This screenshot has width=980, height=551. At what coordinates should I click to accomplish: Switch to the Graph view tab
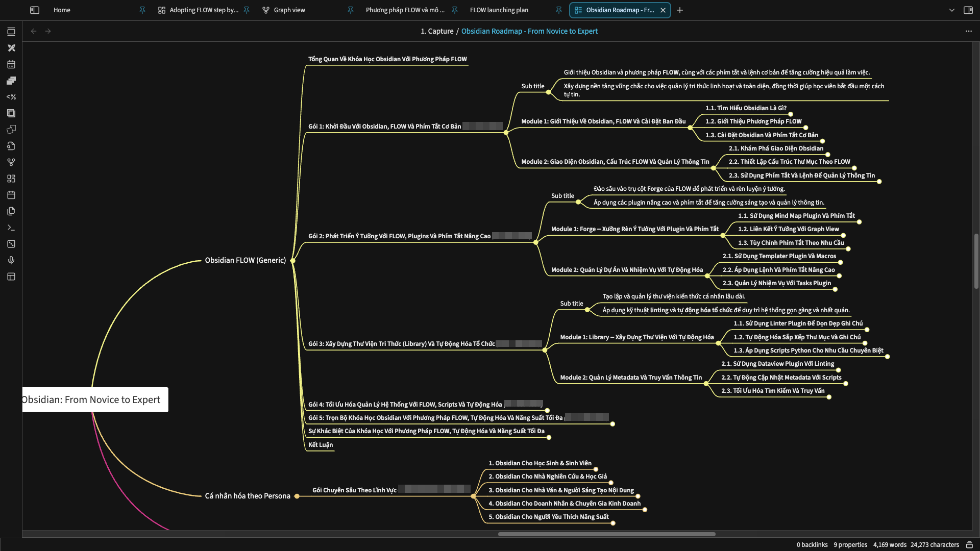click(289, 10)
